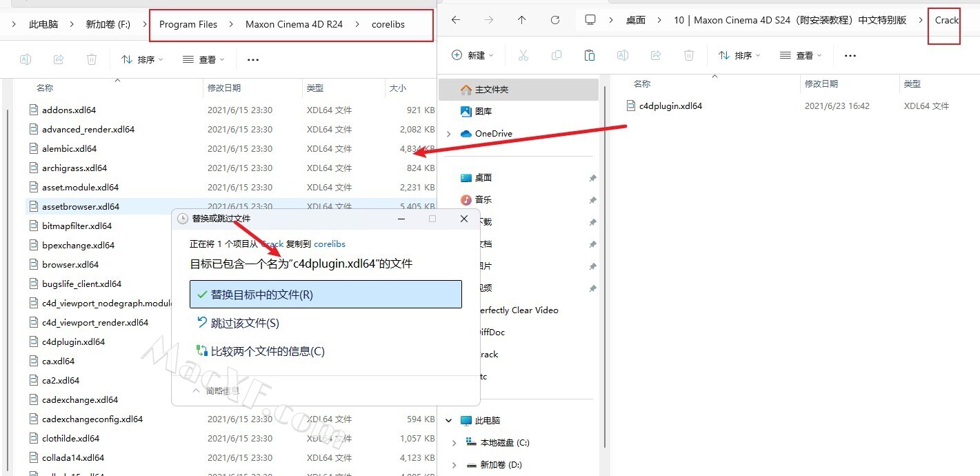Click the corelibs link in the replace dialog
Viewport: 980px width, 476px height.
[330, 244]
